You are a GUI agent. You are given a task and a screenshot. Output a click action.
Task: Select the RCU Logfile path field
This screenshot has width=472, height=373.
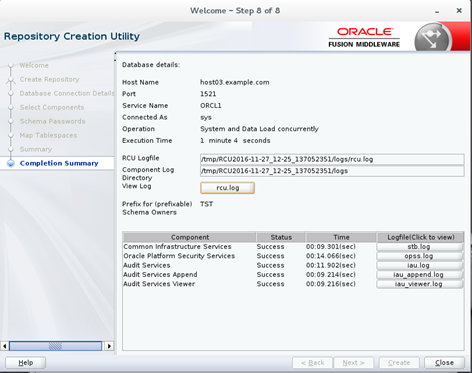point(332,159)
